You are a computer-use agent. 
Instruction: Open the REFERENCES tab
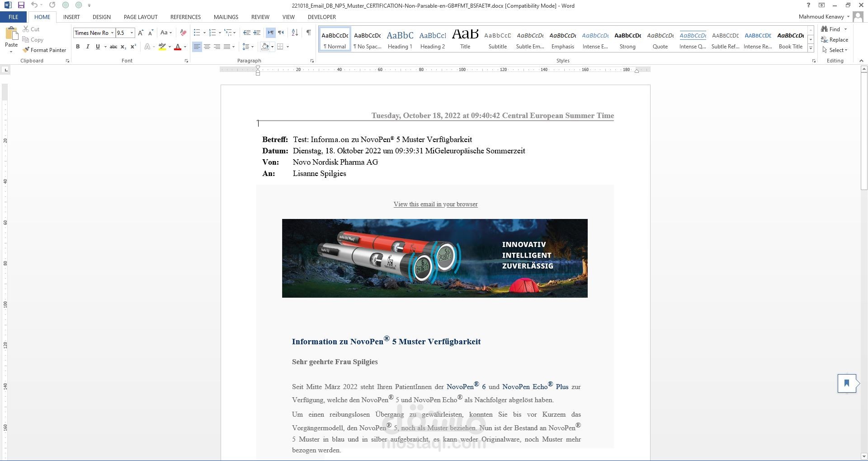185,17
